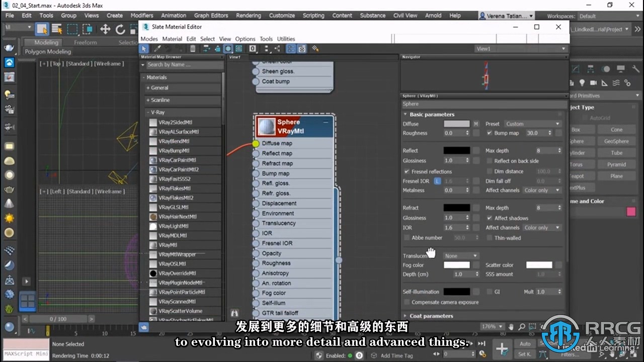This screenshot has height=362, width=644.
Task: Click Select by Name icon in main toolbar
Action: pos(57,29)
